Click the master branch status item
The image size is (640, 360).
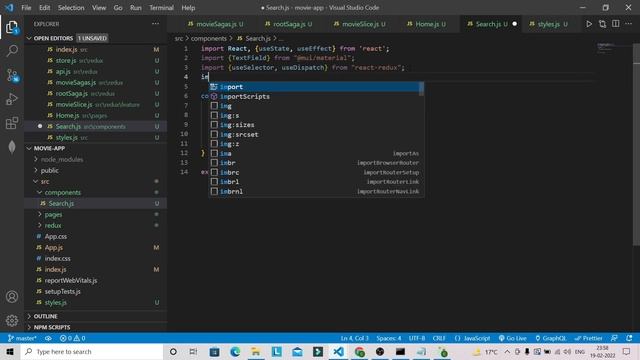[x=22, y=338]
